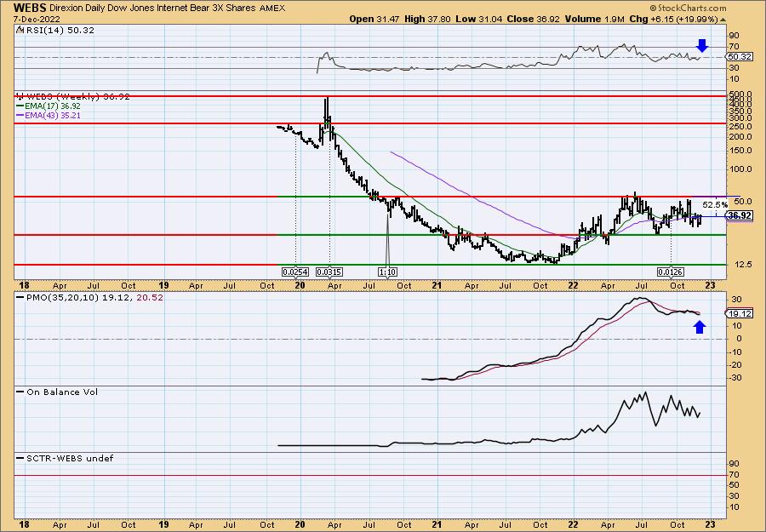Click the 12.5 price axis label
Screen dimensions: 766x532
[742, 264]
